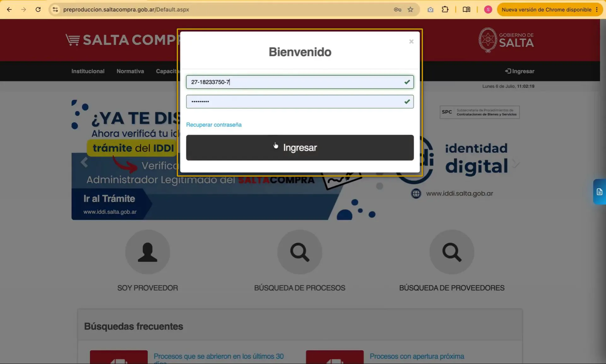Open site information icon in address bar
Viewport: 606px width, 364px height.
(55, 9)
